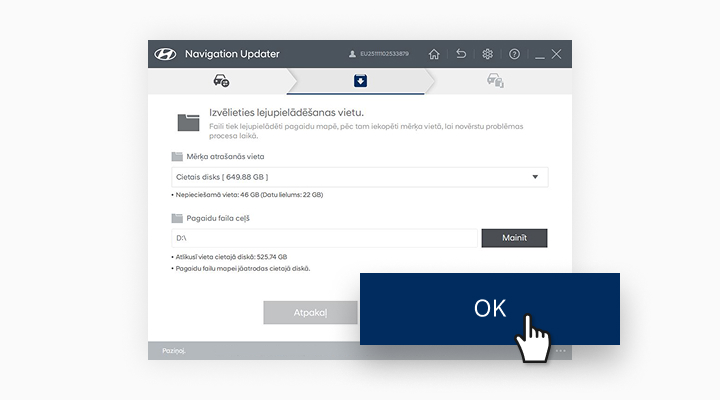Click the back arrow icon in header
720x400 pixels.
point(461,54)
